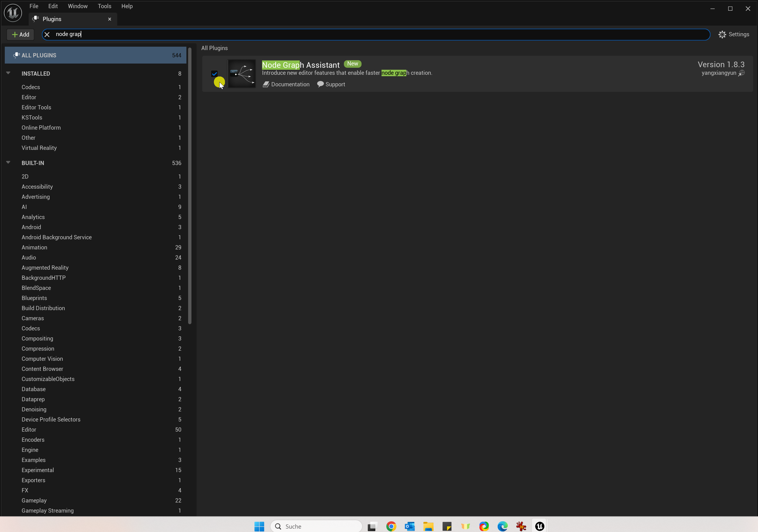Collapse the BUILT-IN category
758x532 pixels.
(8, 163)
